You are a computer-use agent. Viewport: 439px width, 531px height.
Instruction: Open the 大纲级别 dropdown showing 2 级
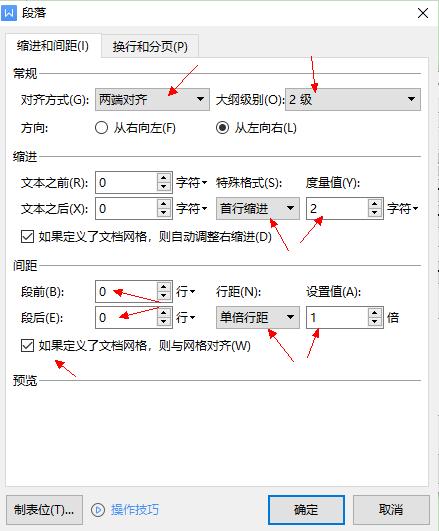pyautogui.click(x=353, y=100)
